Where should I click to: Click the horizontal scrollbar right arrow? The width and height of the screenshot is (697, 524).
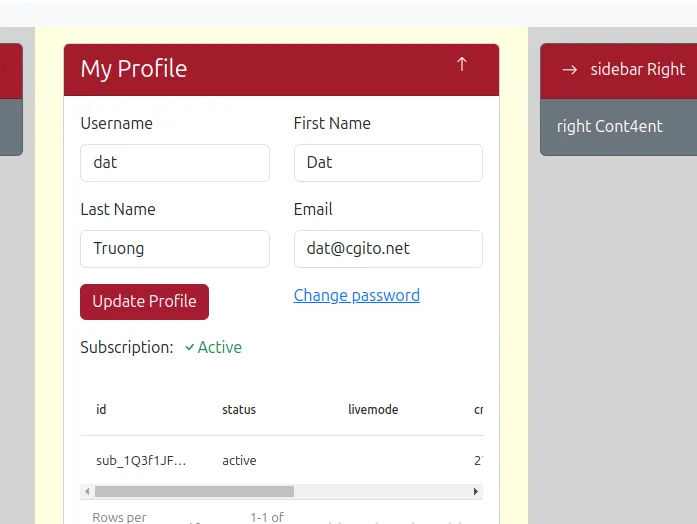[x=475, y=492]
